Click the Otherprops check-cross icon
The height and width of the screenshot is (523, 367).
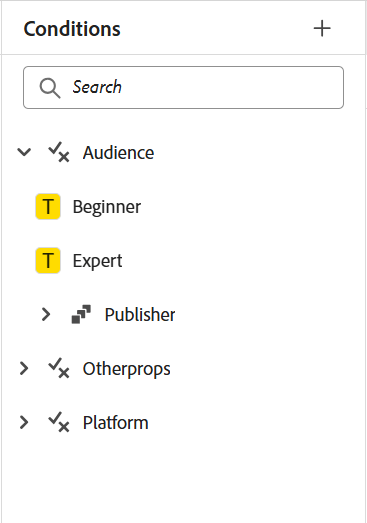tap(59, 368)
